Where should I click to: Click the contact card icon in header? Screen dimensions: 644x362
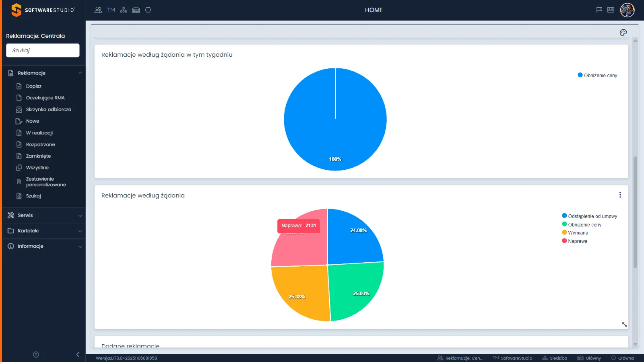[611, 10]
